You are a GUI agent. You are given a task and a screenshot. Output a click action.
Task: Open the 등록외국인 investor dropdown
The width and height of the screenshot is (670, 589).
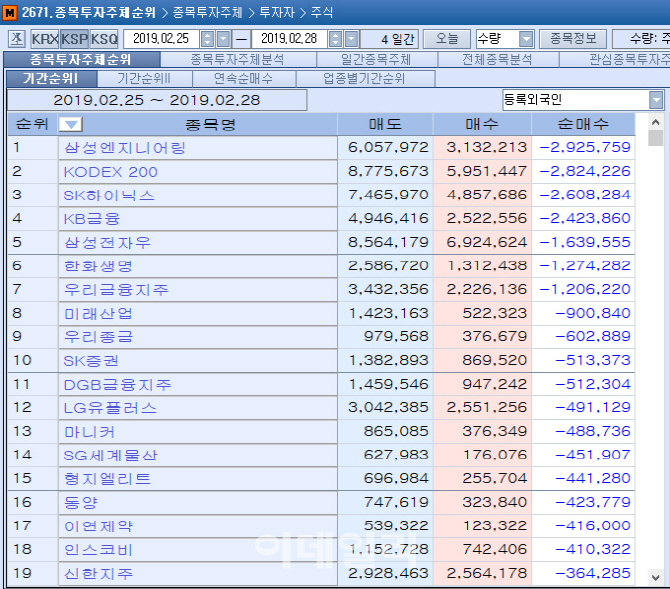pos(656,100)
